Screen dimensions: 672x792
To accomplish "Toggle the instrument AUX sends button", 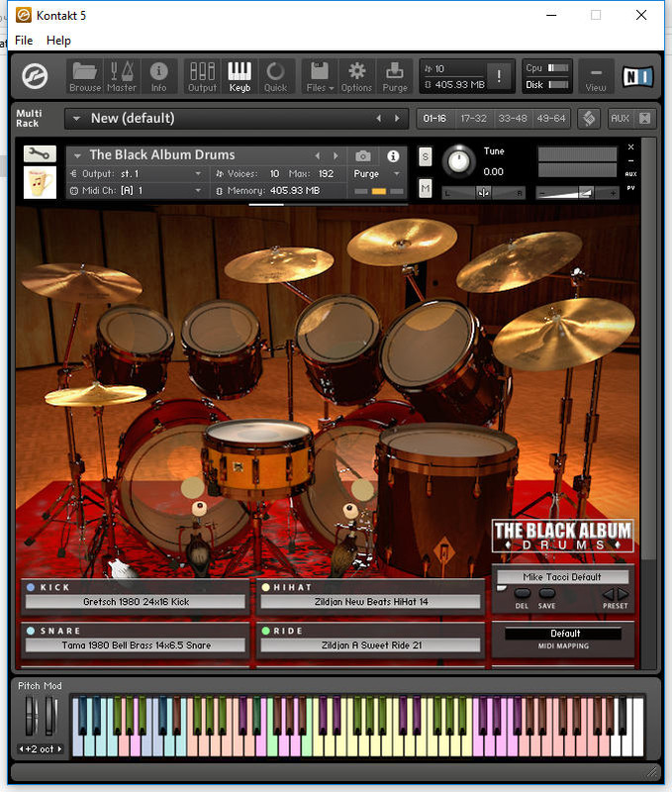I will tap(631, 174).
